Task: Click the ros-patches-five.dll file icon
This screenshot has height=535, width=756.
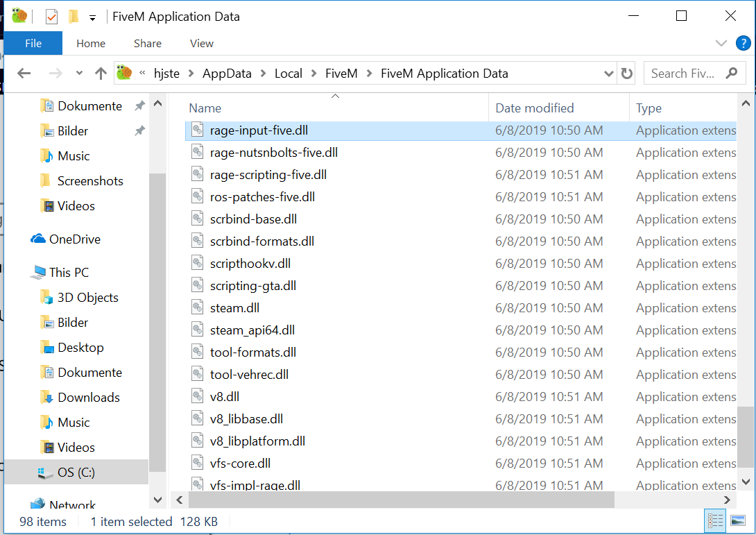Action: click(x=197, y=197)
